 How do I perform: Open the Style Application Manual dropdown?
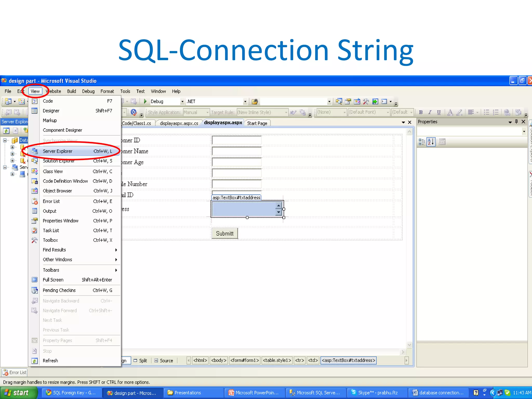(x=207, y=112)
